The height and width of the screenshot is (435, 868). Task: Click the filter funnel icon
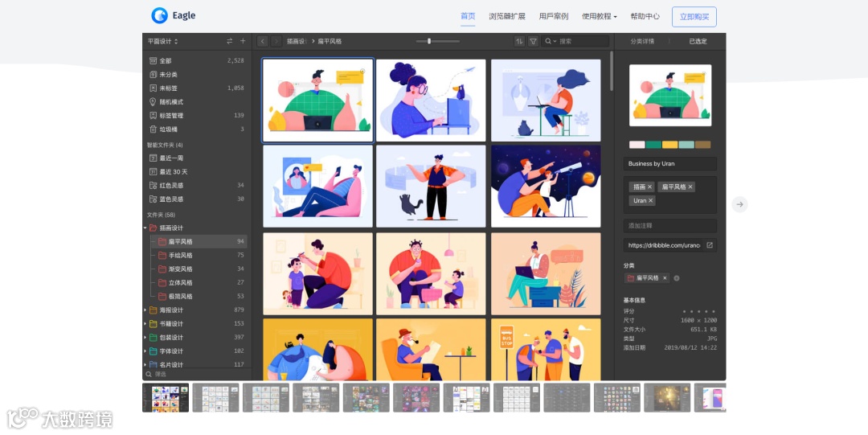click(x=533, y=41)
